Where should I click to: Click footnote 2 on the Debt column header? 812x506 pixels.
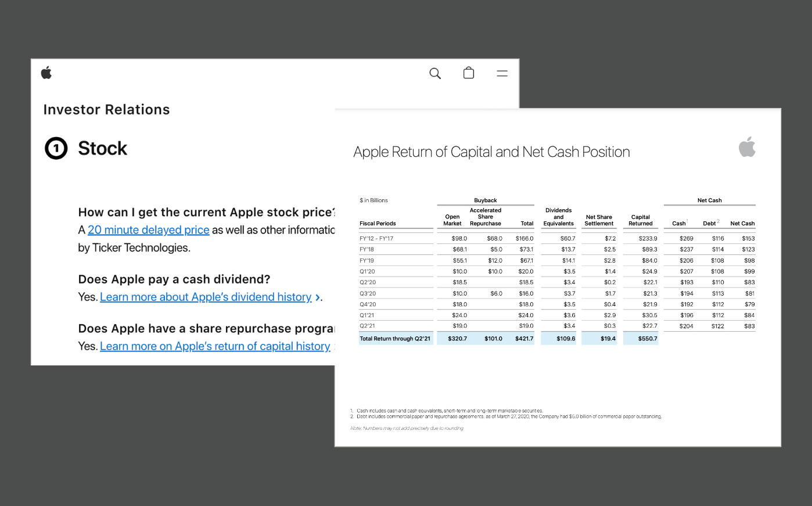tap(717, 220)
